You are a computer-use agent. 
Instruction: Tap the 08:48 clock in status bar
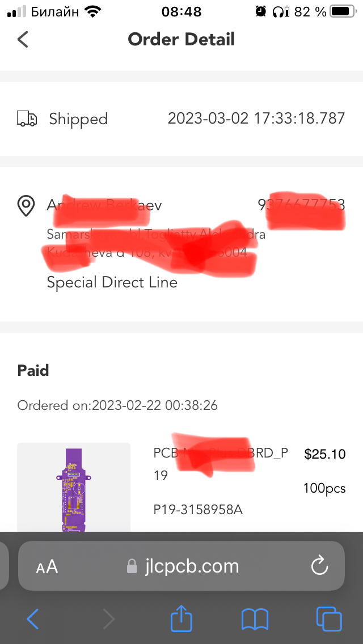[x=181, y=11]
